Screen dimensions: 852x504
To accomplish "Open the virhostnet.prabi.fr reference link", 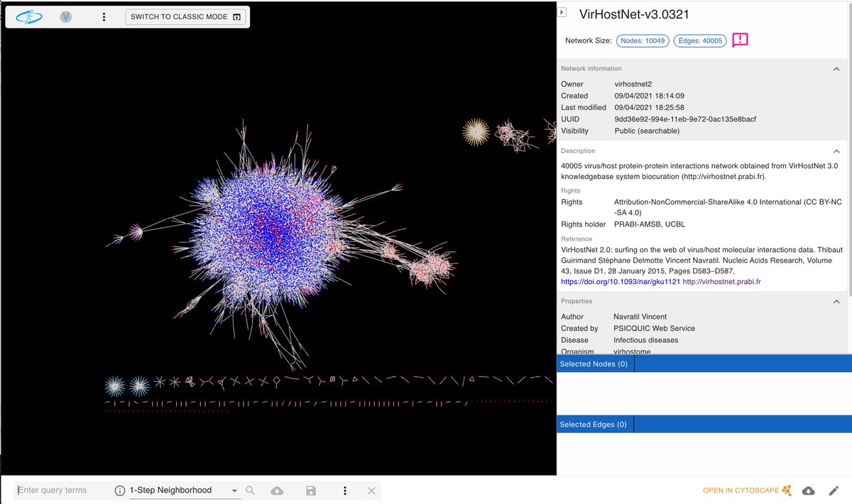I will [721, 282].
